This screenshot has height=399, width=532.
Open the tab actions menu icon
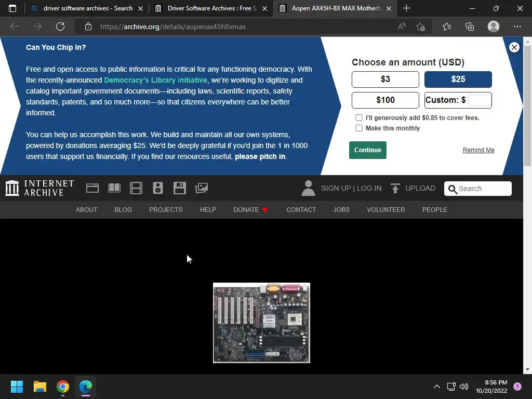point(12,8)
